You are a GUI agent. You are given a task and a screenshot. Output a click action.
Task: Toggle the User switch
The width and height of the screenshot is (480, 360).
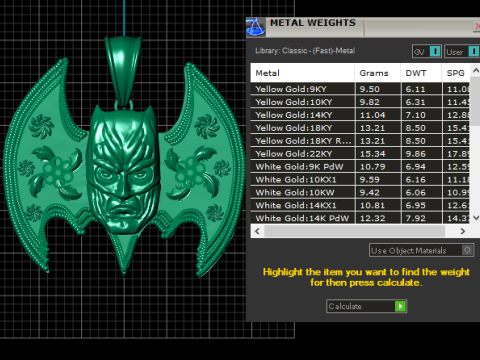[x=462, y=52]
